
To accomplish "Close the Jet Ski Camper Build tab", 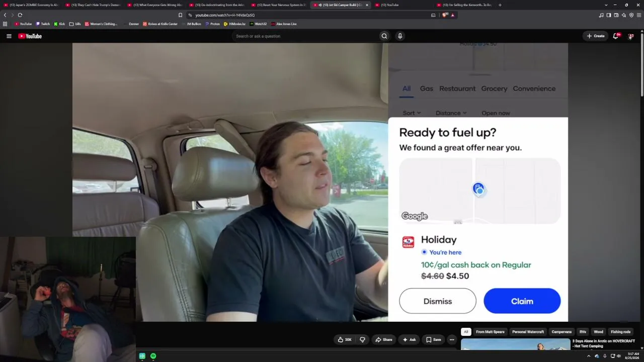I will (x=367, y=5).
